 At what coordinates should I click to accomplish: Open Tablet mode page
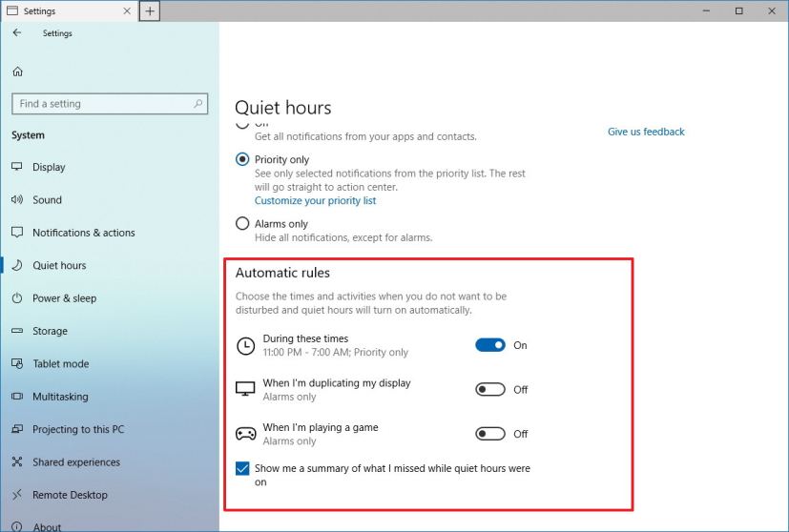(61, 363)
